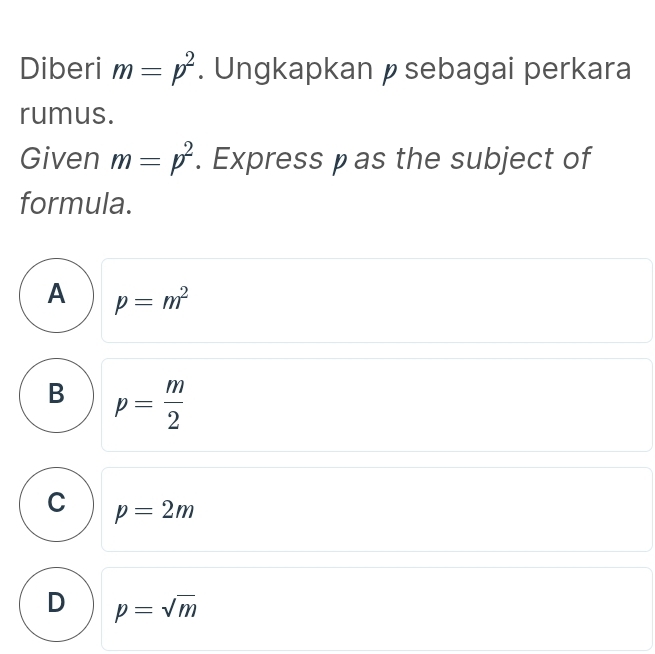The height and width of the screenshot is (654, 655).
Task: Click the fraction m over 2 in option B
Action: click(x=174, y=404)
